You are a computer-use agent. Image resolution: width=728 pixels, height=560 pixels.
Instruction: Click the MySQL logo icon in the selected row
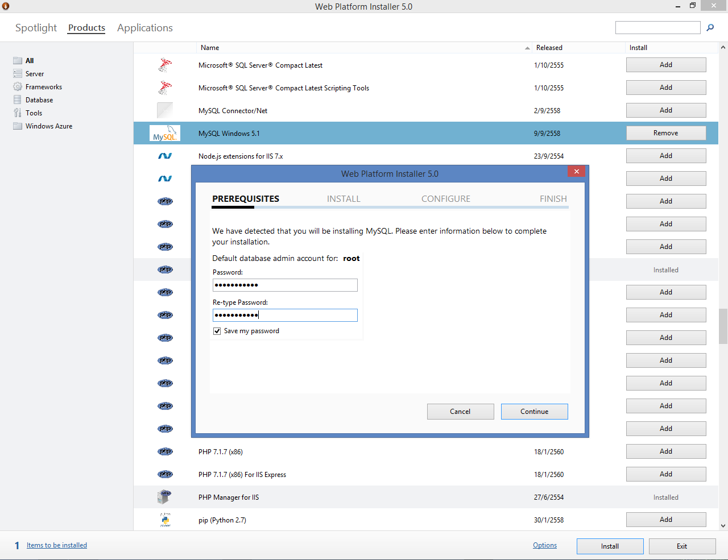pos(165,133)
